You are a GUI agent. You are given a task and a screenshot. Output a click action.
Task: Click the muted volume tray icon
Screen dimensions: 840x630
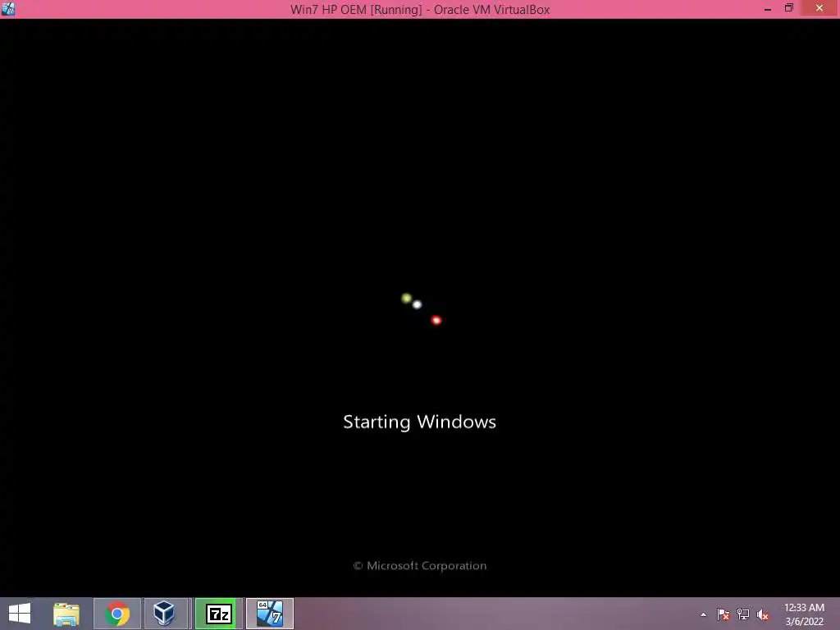(x=763, y=614)
